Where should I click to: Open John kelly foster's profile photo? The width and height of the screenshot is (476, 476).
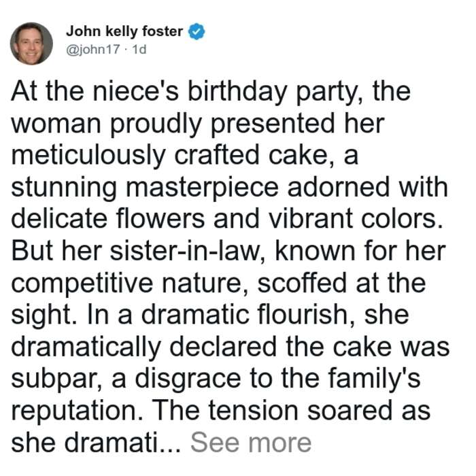[x=31, y=44]
